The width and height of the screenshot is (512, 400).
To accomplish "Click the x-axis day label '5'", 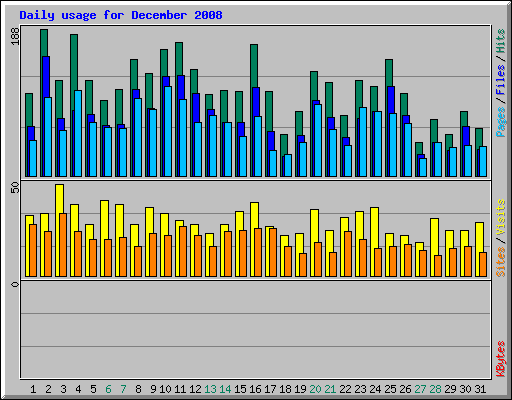I will [x=93, y=389].
